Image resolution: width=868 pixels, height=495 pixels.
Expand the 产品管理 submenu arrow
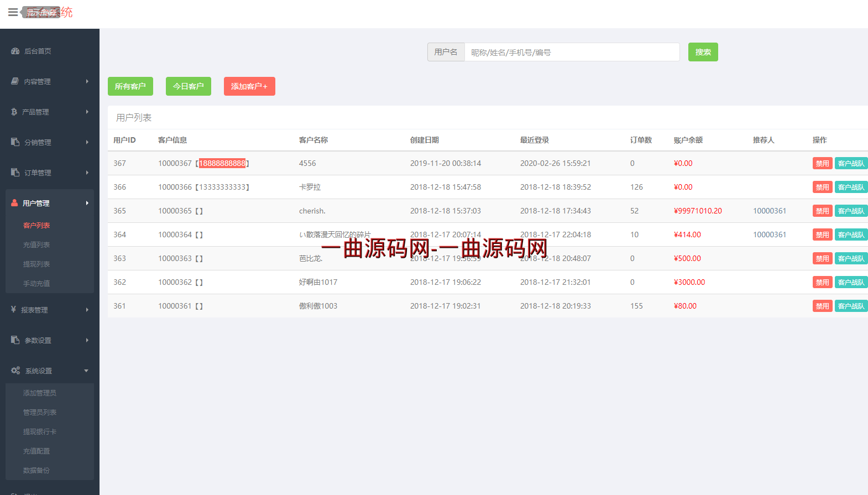(87, 112)
